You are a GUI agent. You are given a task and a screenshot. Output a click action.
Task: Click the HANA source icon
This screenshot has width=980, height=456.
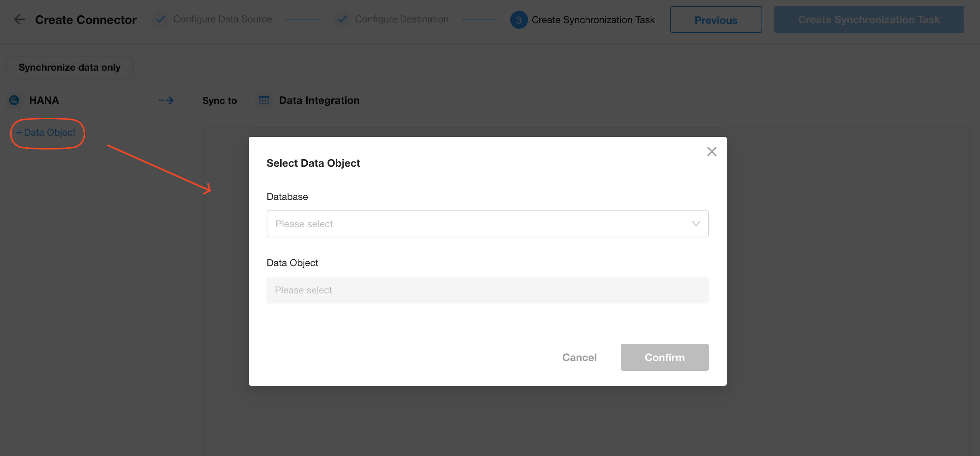14,100
